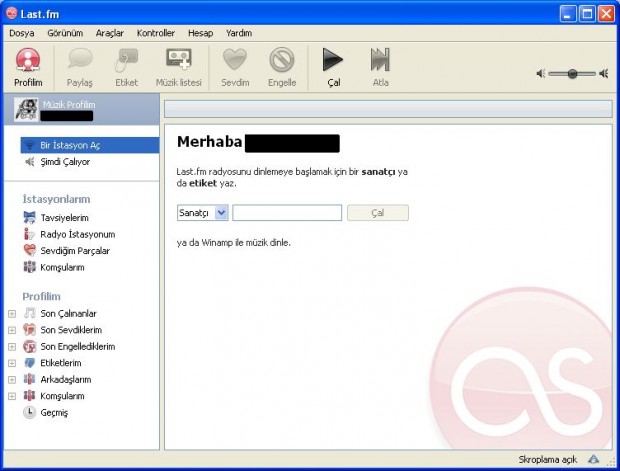
Task: Open the Sanatçı dropdown
Action: [202, 213]
